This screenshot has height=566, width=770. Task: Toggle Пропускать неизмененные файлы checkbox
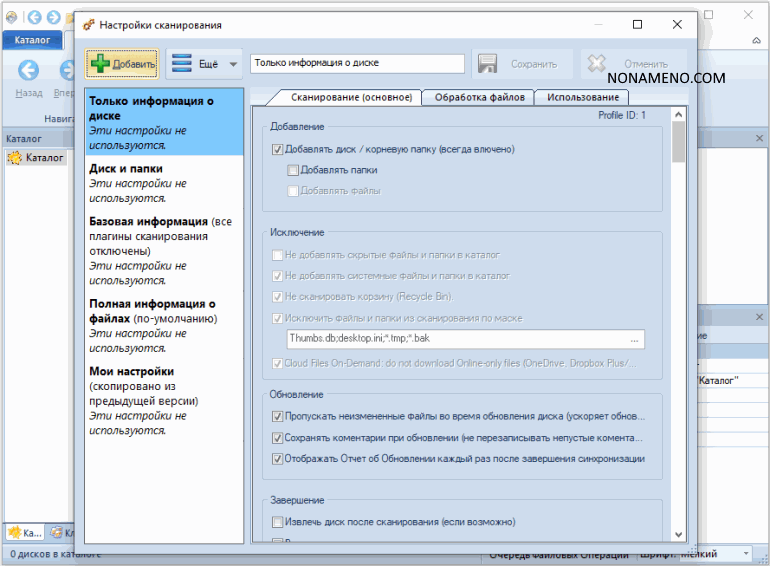pyautogui.click(x=278, y=416)
